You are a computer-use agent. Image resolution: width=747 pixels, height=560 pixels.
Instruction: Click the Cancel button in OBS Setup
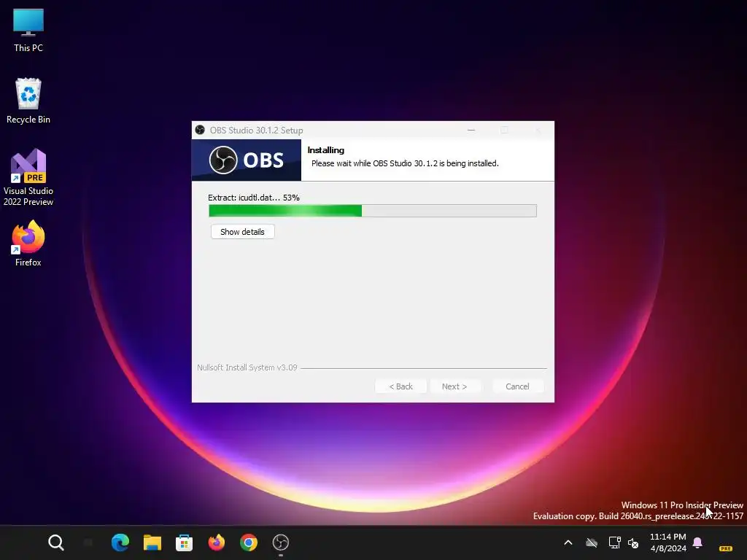tap(517, 386)
